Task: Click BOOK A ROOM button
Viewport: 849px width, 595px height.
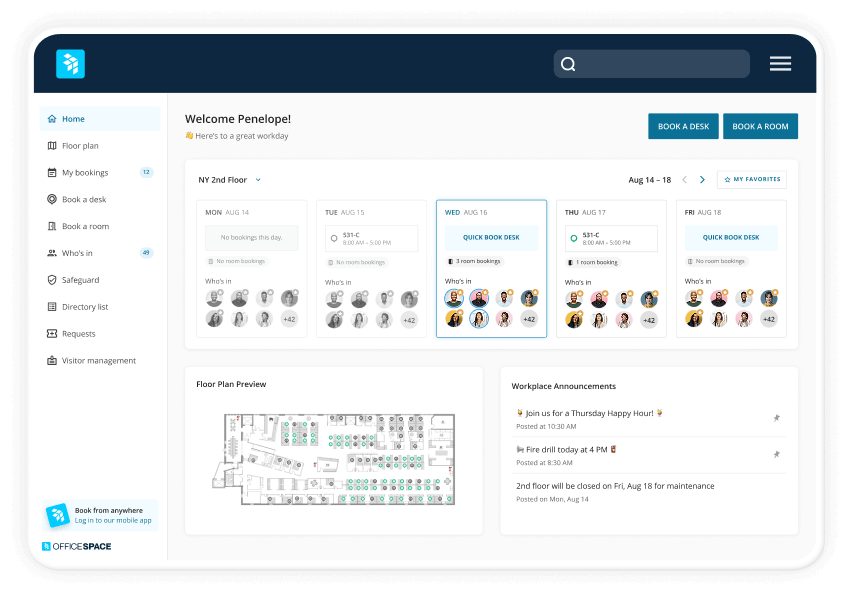Action: coord(760,126)
